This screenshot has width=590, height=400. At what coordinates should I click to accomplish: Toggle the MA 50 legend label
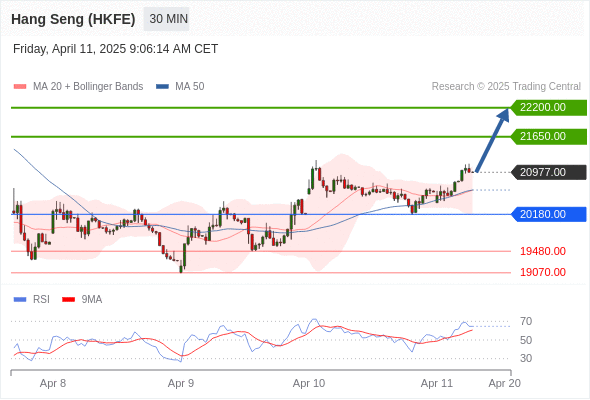190,87
